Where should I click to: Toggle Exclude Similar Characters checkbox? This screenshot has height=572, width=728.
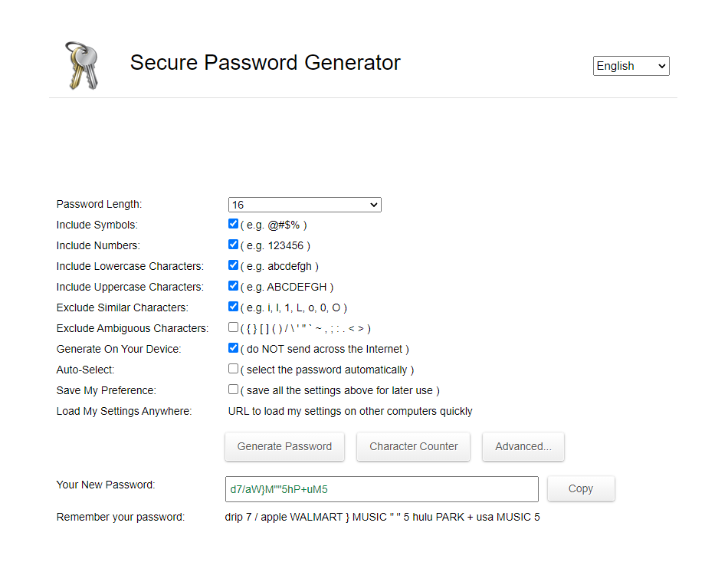tap(234, 307)
